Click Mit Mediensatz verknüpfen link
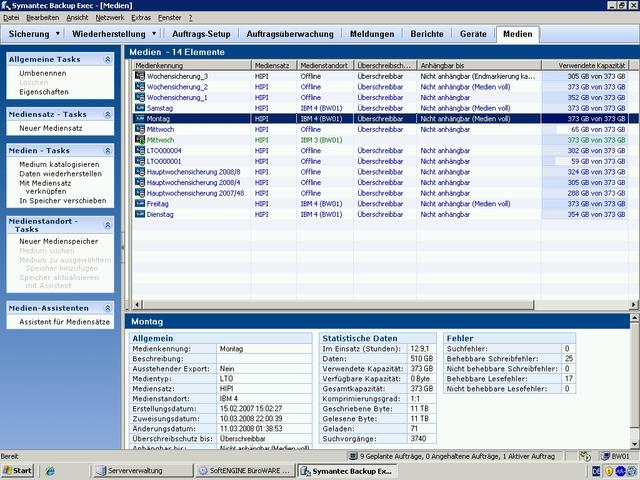 [45, 187]
